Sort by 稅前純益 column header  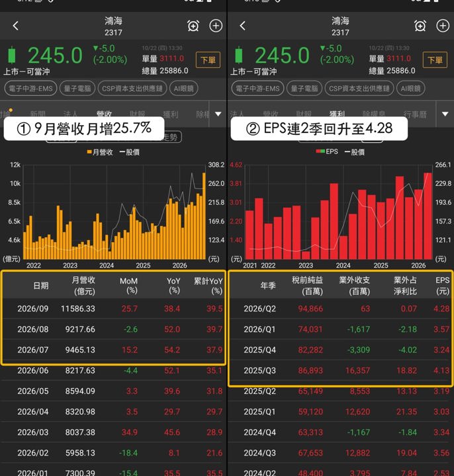tap(307, 286)
